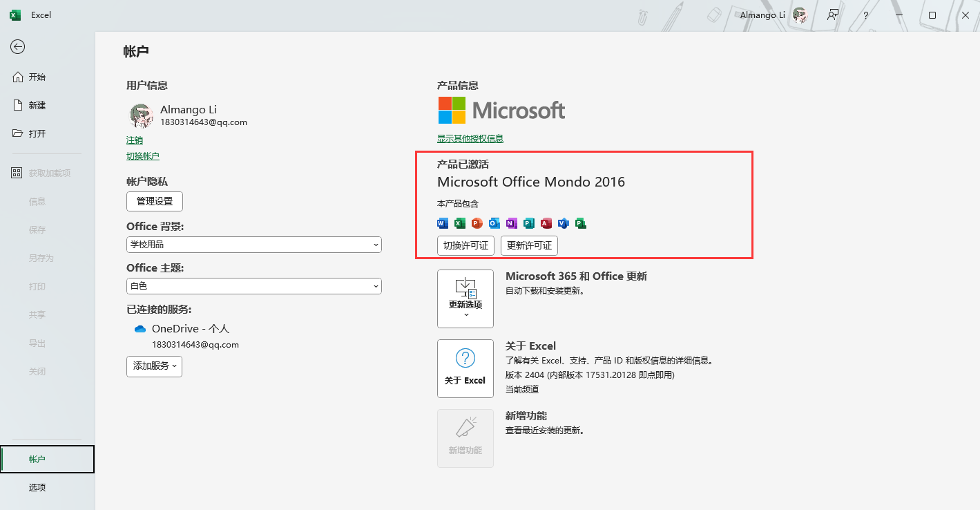The width and height of the screenshot is (980, 510).
Task: Open 选项 at the bottom of sidebar
Action: click(x=37, y=487)
